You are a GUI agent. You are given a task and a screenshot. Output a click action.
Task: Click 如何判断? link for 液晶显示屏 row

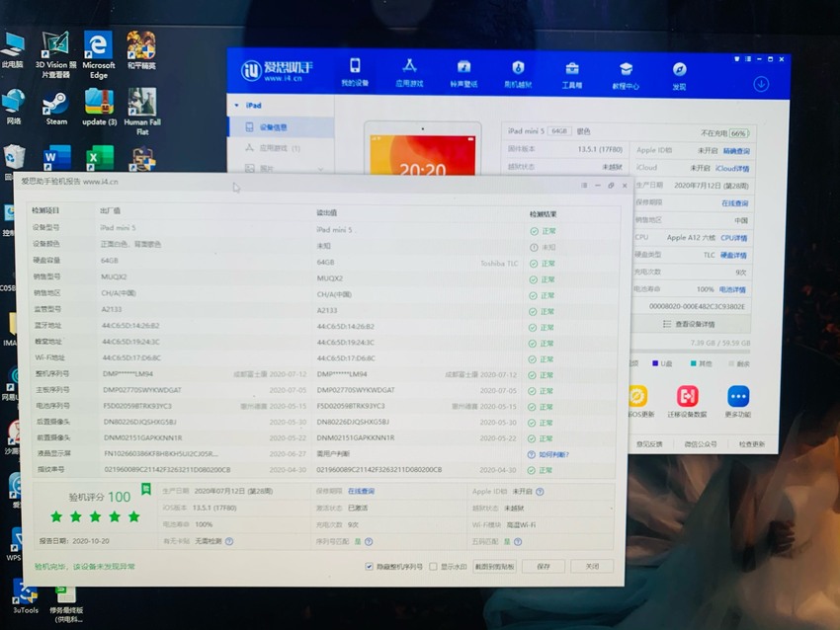(x=553, y=454)
